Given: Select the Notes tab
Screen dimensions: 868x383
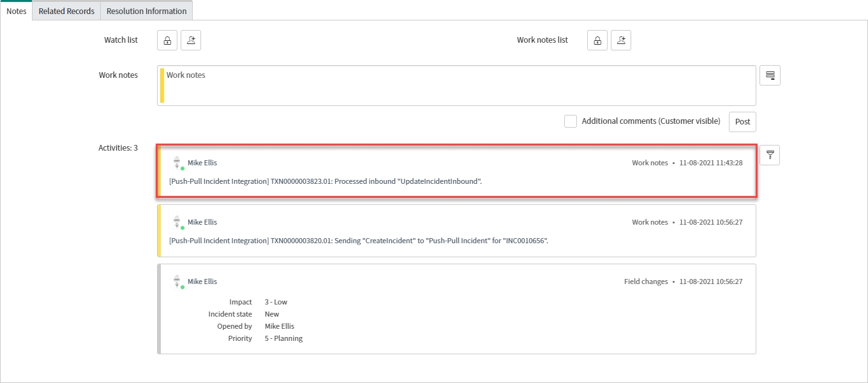Looking at the screenshot, I should [x=16, y=11].
